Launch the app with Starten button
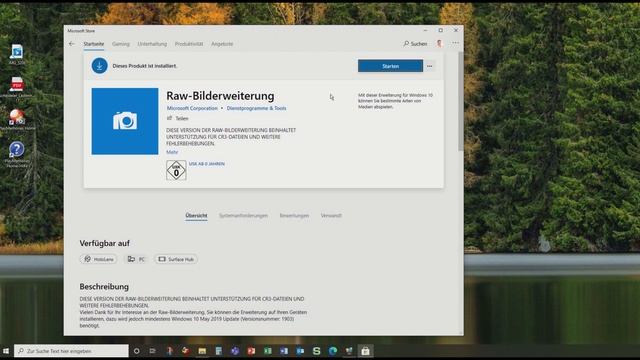This screenshot has height=360, width=640. click(x=390, y=66)
